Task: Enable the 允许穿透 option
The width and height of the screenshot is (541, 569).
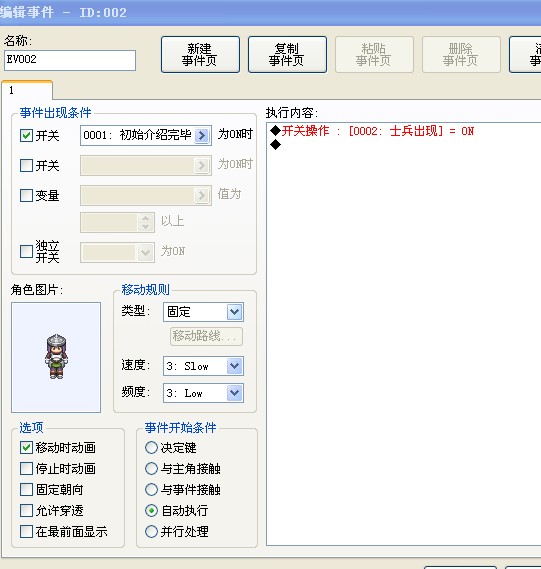Action: coord(26,511)
